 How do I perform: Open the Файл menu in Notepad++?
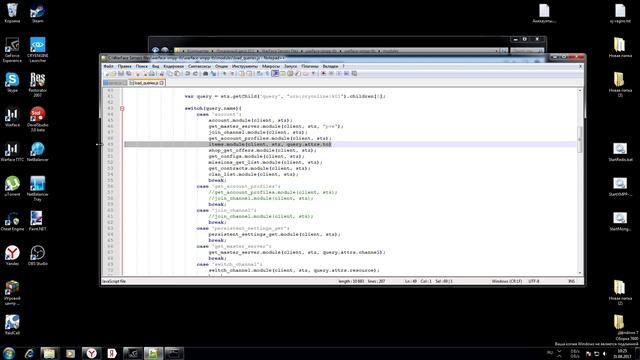pos(109,66)
